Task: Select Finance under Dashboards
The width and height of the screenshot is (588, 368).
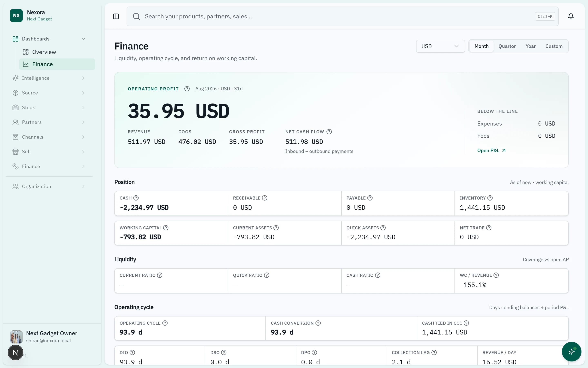Action: coord(57,64)
